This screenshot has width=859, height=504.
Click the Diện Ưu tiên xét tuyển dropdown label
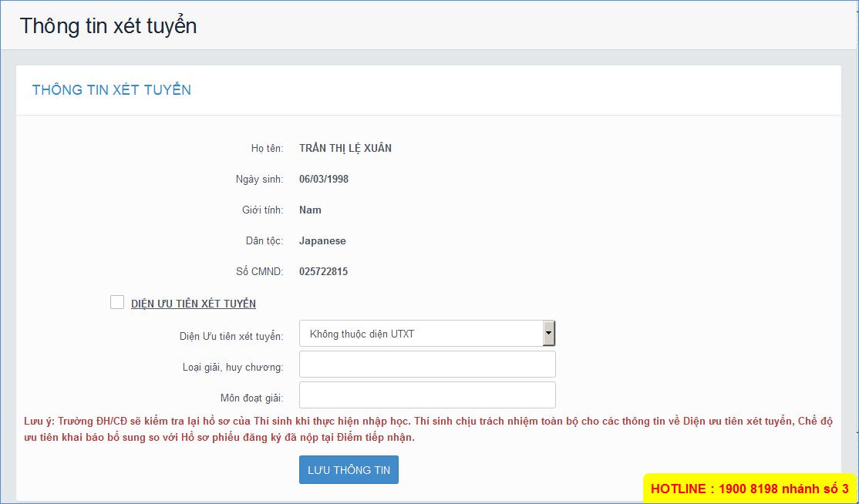[231, 336]
